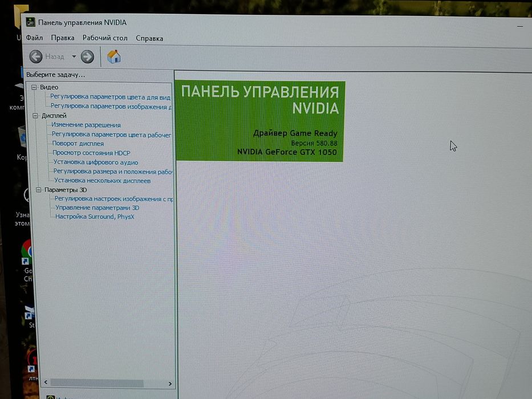The width and height of the screenshot is (532, 399).
Task: Select Поворот дисплея
Action: [x=78, y=144]
